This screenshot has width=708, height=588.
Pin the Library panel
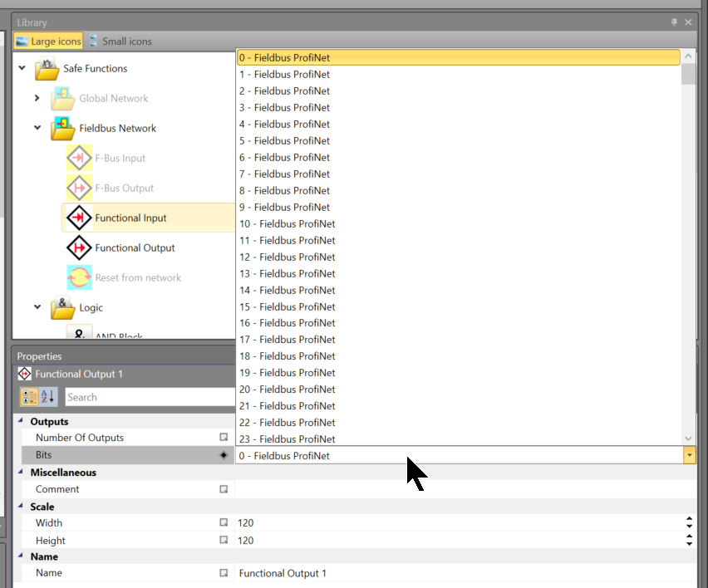tap(674, 22)
